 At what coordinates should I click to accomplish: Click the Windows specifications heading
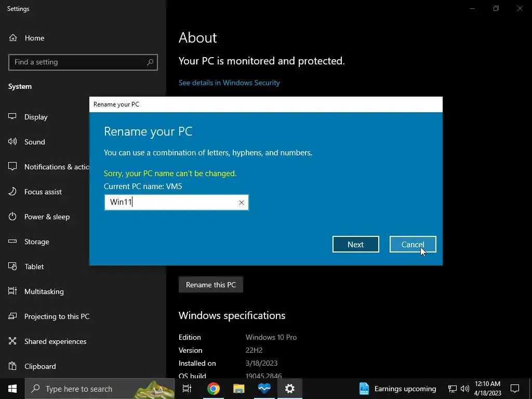click(x=232, y=315)
